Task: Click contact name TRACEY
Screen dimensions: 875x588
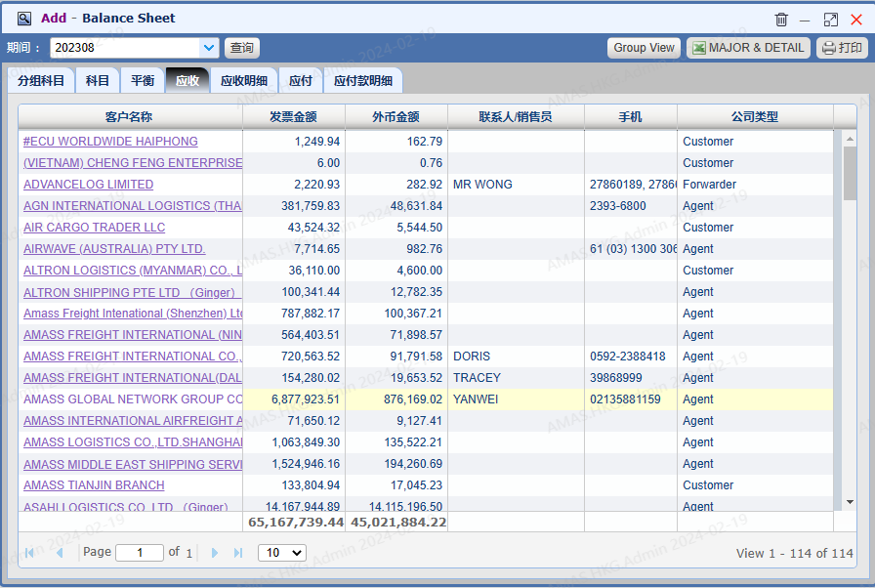Action: coord(478,378)
